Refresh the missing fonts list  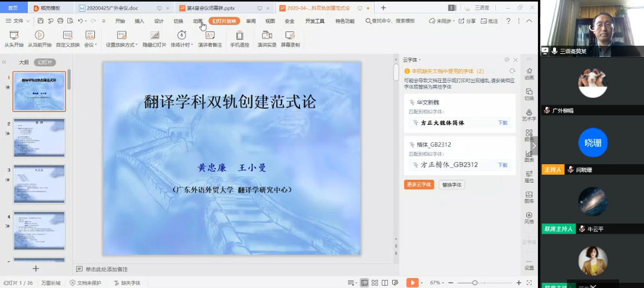(512, 71)
